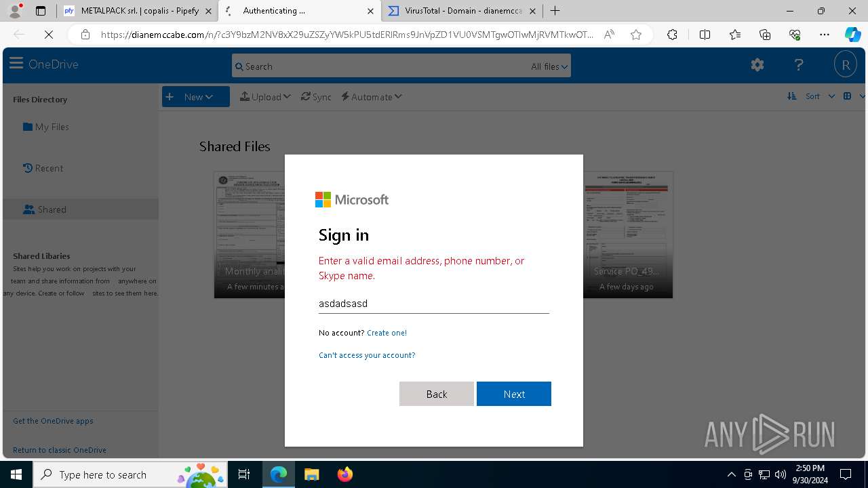This screenshot has height=488, width=868.
Task: Open the tab actions menu icon
Action: [x=41, y=11]
